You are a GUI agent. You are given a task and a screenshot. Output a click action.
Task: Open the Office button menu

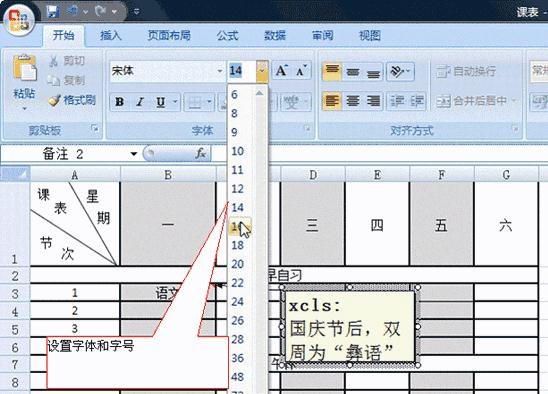(19, 20)
